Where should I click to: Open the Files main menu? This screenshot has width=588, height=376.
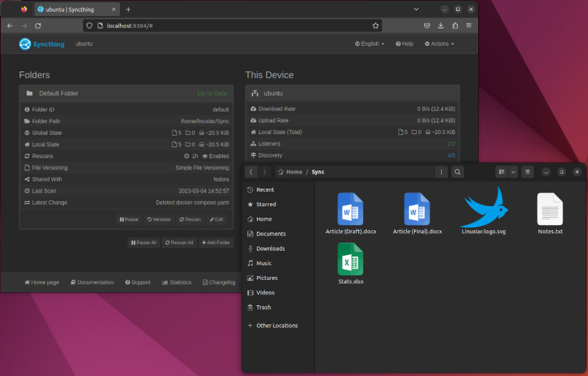528,172
